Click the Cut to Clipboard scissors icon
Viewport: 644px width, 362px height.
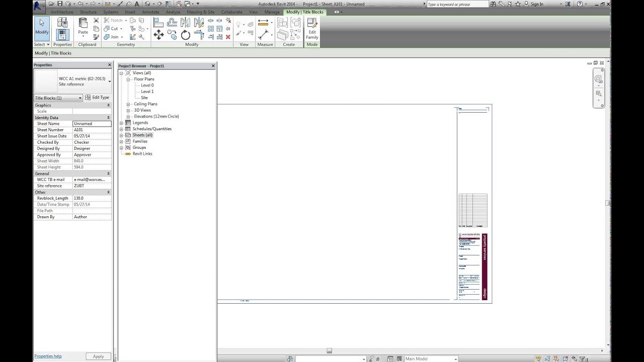(96, 21)
